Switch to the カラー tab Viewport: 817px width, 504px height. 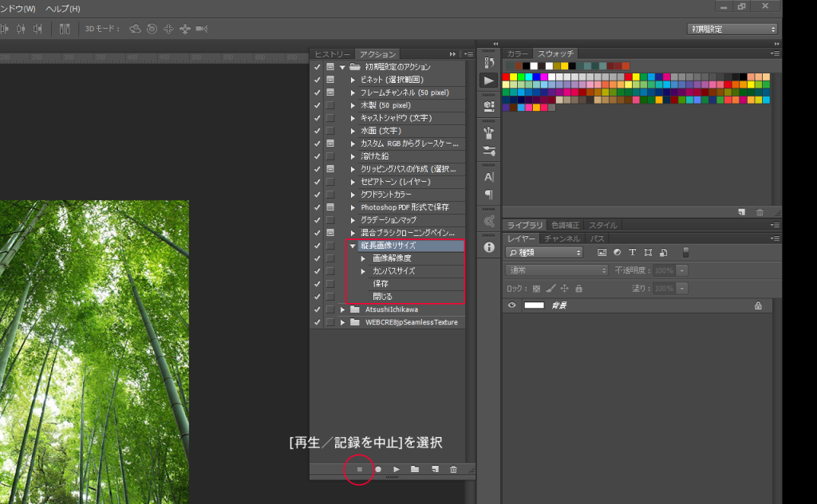coord(517,53)
